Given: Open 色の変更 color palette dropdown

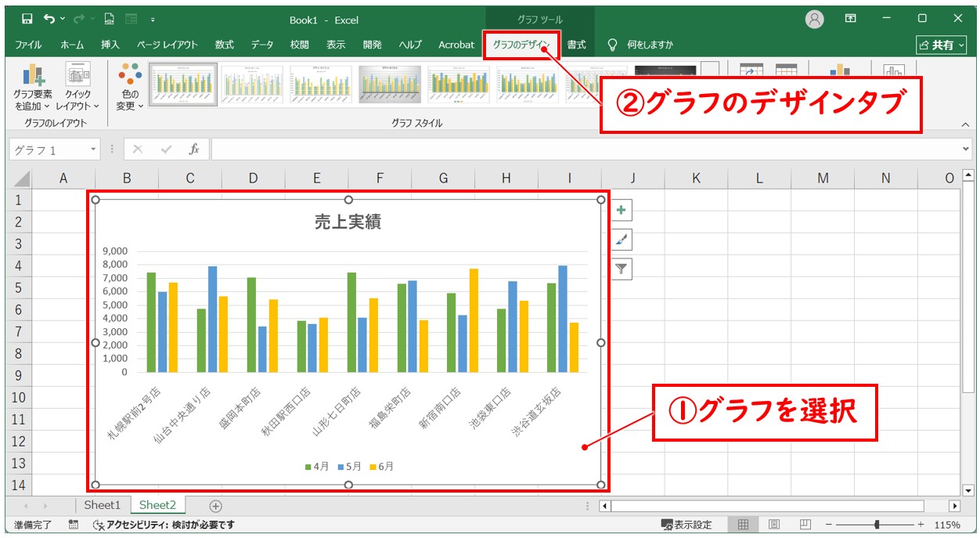Looking at the screenshot, I should (x=130, y=87).
